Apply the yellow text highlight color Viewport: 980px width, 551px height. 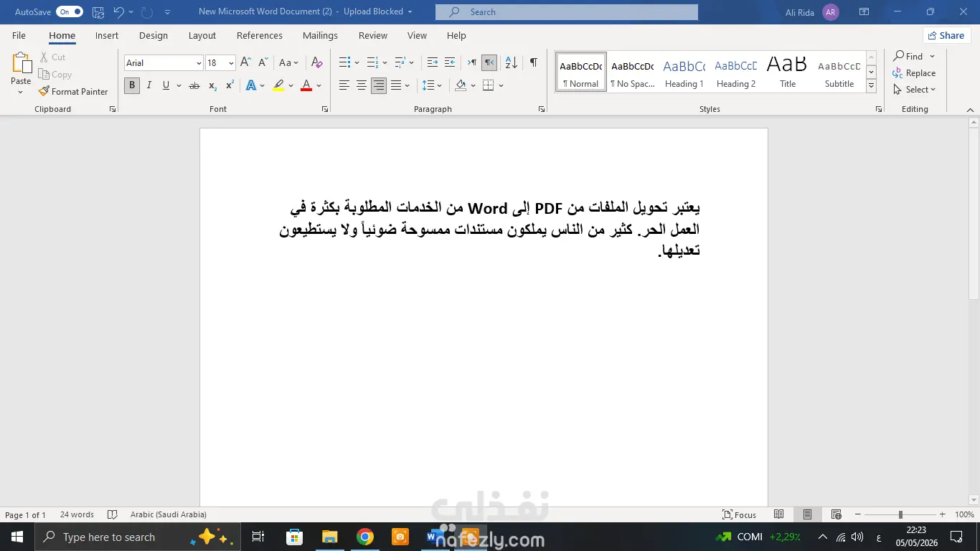click(x=278, y=85)
